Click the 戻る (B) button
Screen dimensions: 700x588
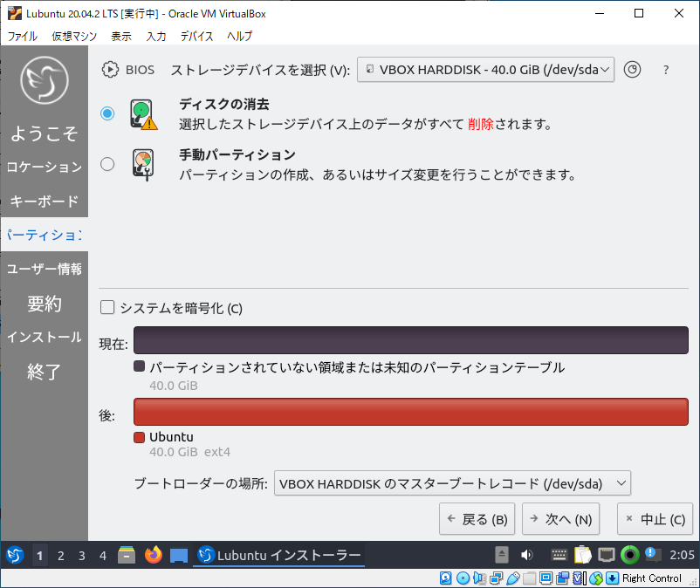(x=477, y=519)
